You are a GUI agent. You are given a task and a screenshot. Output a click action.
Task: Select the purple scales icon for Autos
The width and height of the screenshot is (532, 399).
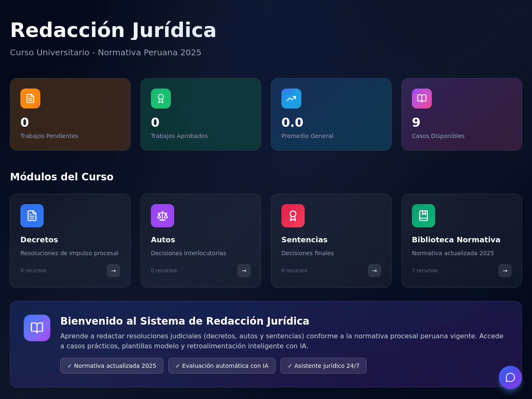click(x=163, y=216)
